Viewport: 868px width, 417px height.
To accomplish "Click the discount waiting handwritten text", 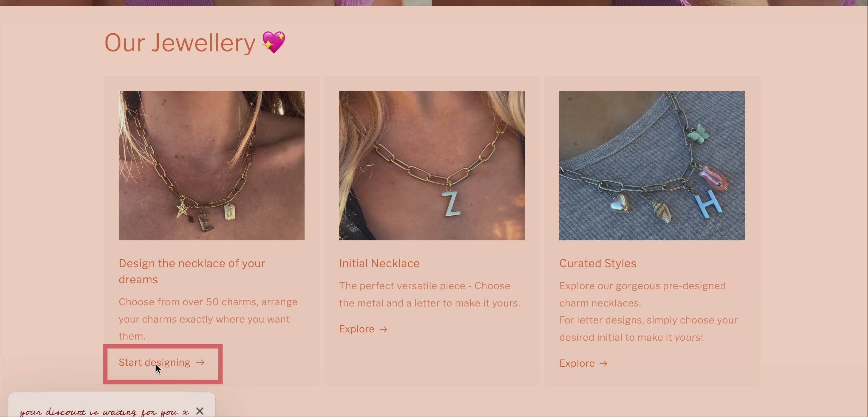I will (x=104, y=412).
